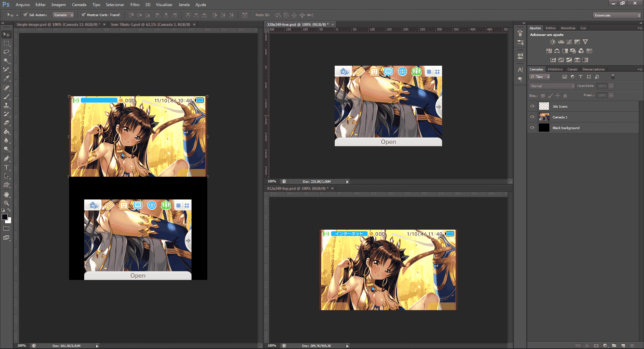
Task: Add a Brightness/Contrast adjustment
Action: coord(553,42)
